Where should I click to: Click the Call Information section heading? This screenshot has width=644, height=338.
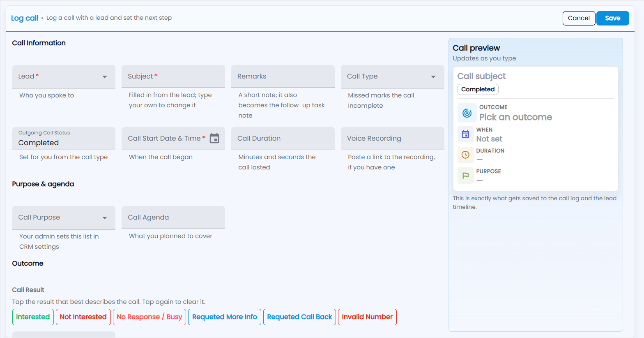39,43
